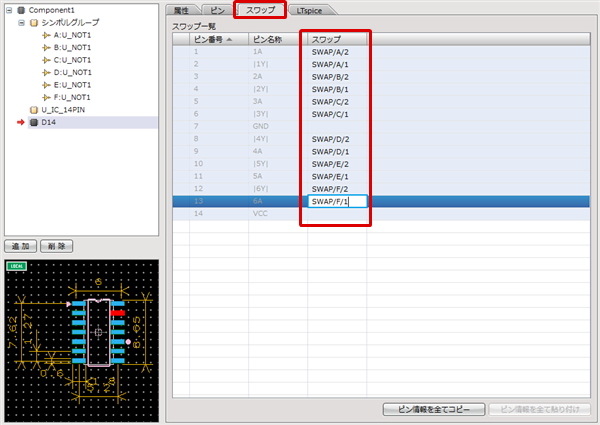The width and height of the screenshot is (600, 425).
Task: Click ピン情報を全てコピー button
Action: click(434, 409)
